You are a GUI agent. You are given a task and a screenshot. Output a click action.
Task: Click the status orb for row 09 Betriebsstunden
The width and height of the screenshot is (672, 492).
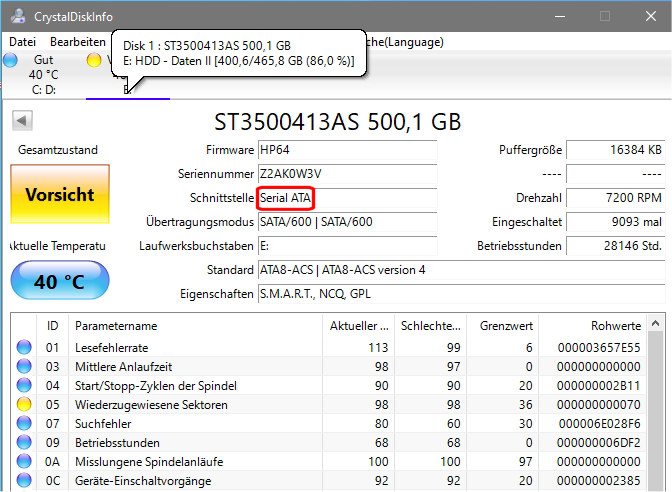click(24, 442)
